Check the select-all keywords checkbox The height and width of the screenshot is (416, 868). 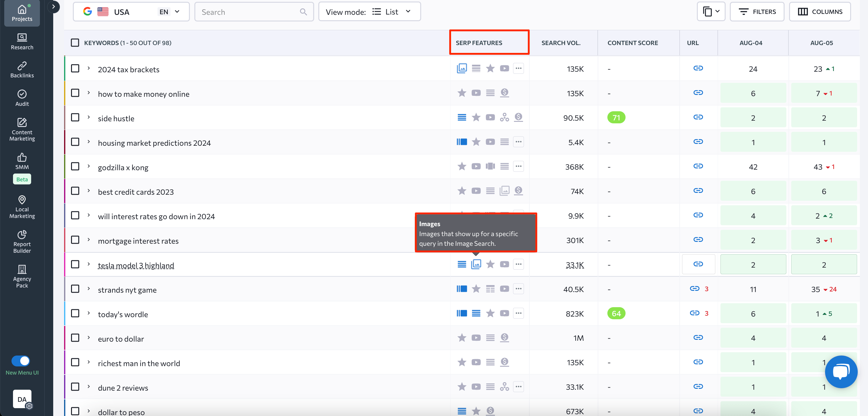pos(75,42)
